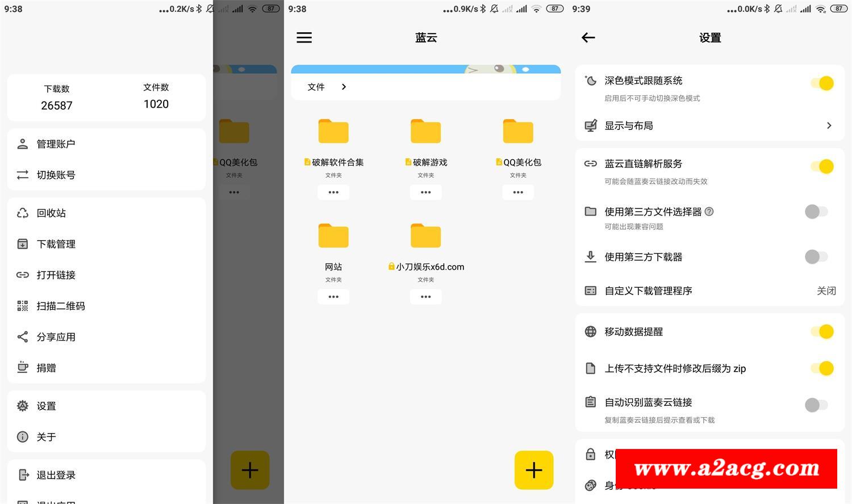Click the 回收站 recycle icon
852x504 pixels.
click(23, 213)
